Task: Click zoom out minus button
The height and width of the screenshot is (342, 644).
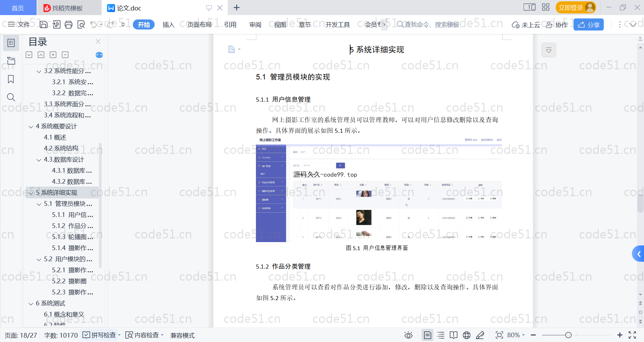Action: point(533,335)
